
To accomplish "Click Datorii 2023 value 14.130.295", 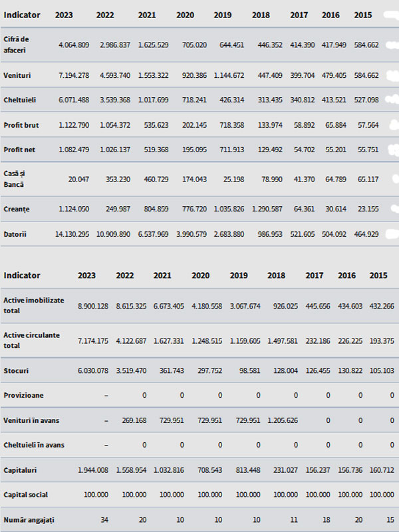I will [x=72, y=234].
